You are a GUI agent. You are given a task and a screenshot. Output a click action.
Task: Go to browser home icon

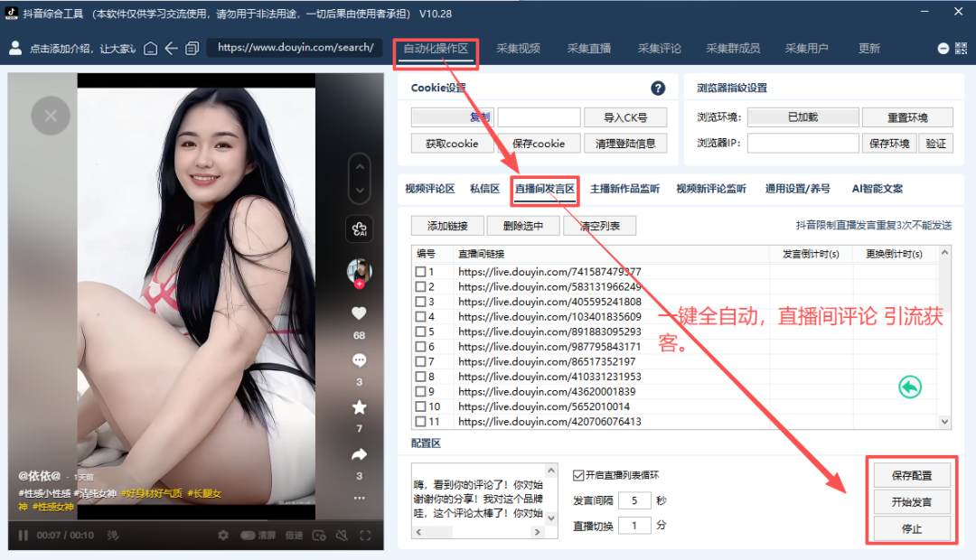click(150, 48)
